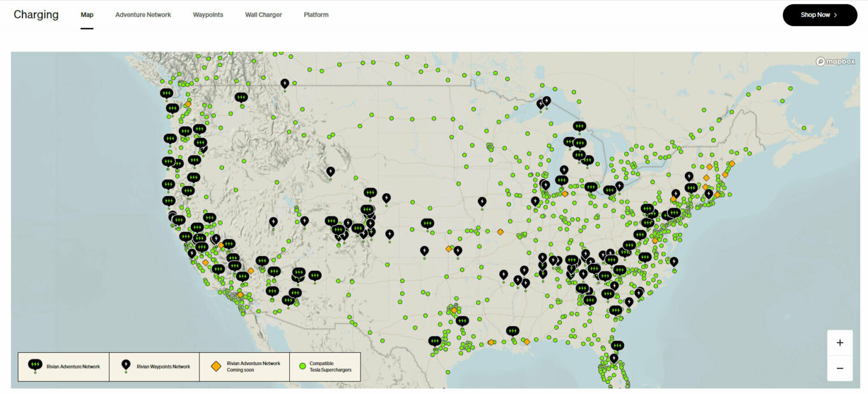Zoom out using the minus control
This screenshot has height=394, width=868.
pyautogui.click(x=840, y=367)
